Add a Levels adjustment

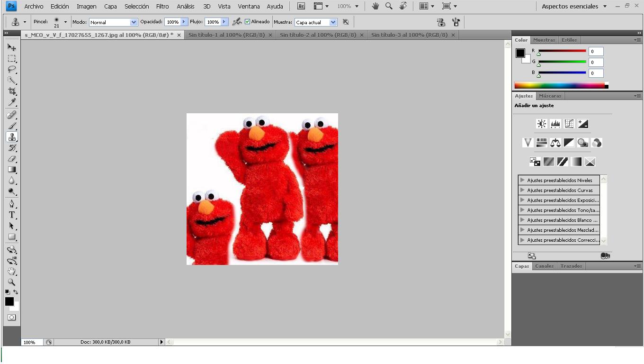555,124
